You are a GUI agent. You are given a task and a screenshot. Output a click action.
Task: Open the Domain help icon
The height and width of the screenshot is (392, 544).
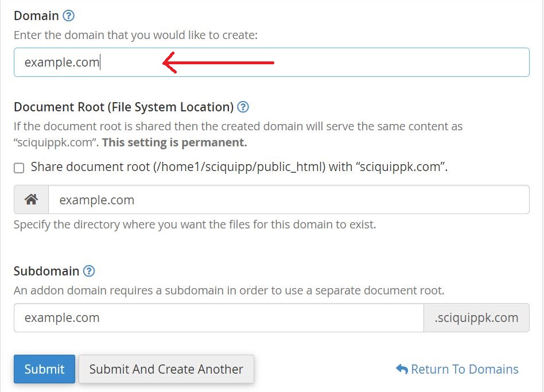(x=68, y=15)
